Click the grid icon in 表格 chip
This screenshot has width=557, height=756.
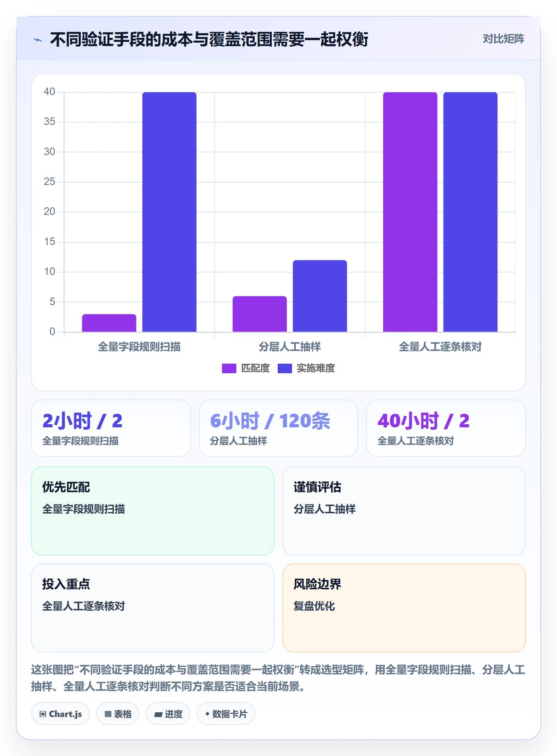pyautogui.click(x=108, y=714)
